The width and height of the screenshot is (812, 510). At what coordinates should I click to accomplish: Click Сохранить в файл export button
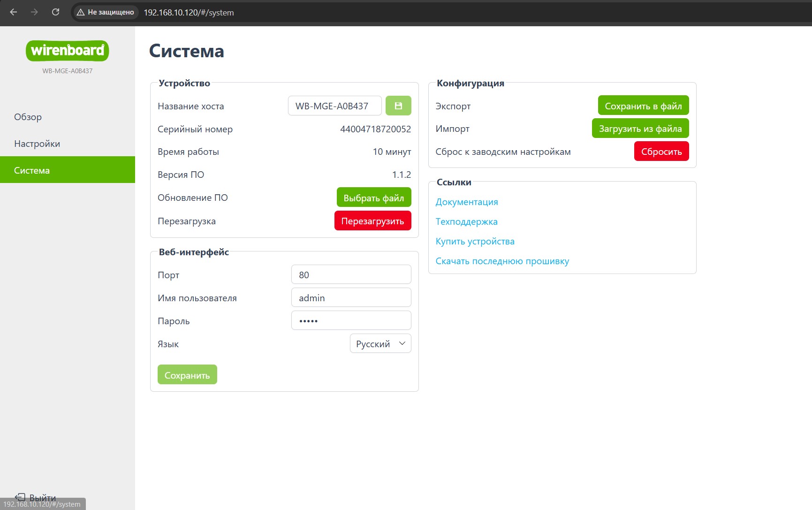644,106
